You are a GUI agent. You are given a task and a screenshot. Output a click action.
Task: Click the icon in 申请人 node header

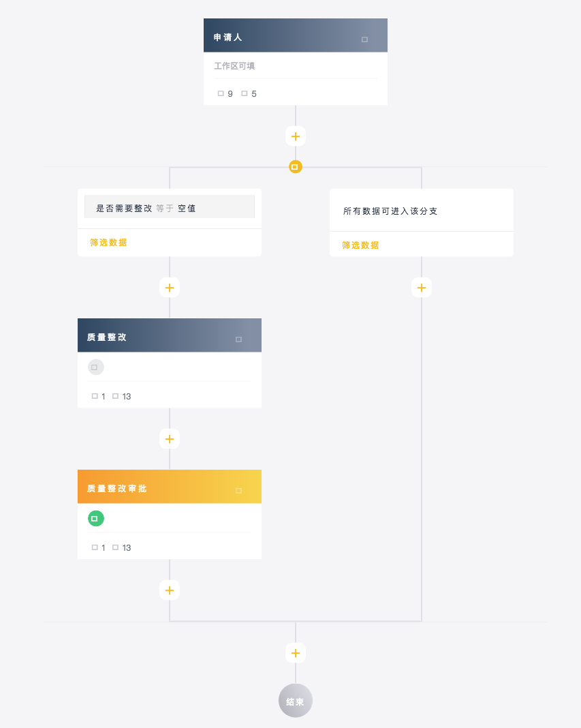click(x=364, y=40)
